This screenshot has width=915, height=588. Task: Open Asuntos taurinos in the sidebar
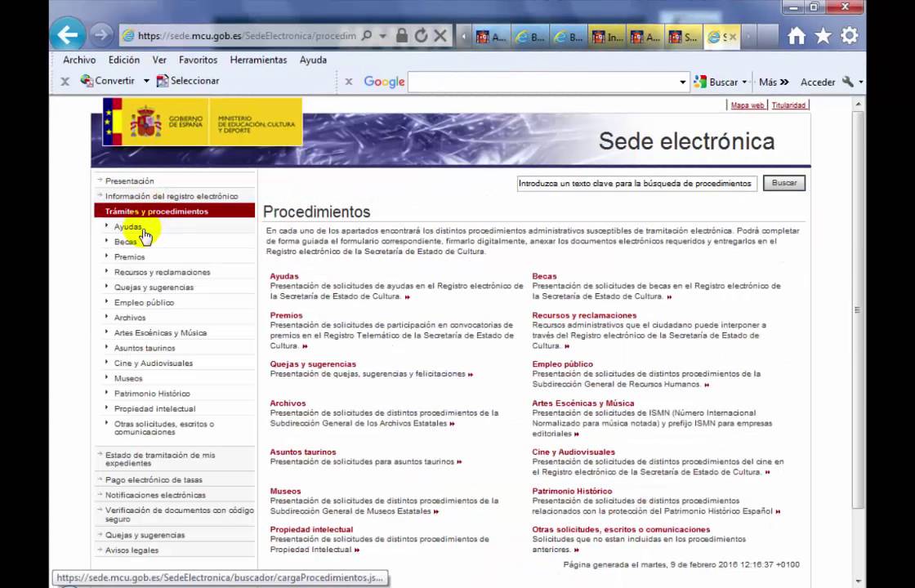tap(145, 348)
